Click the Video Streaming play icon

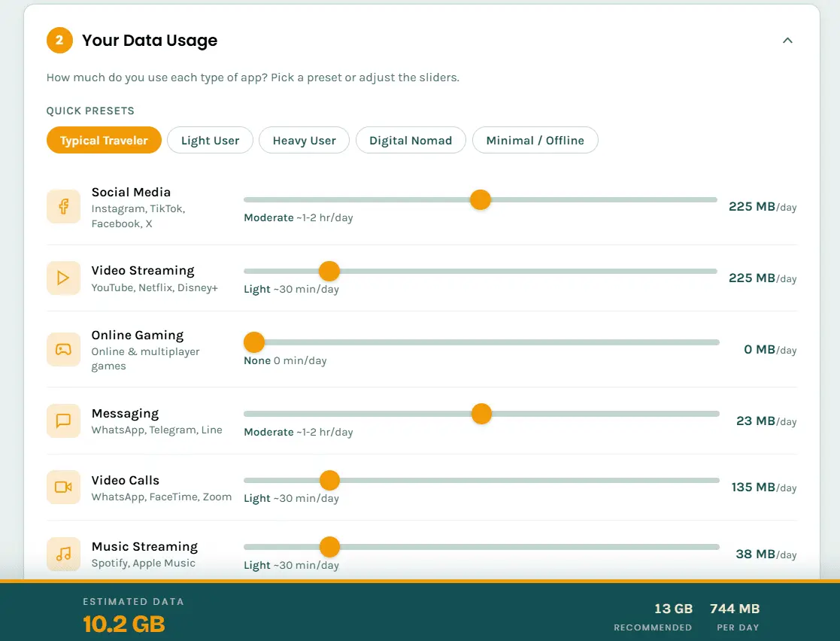[x=63, y=278]
